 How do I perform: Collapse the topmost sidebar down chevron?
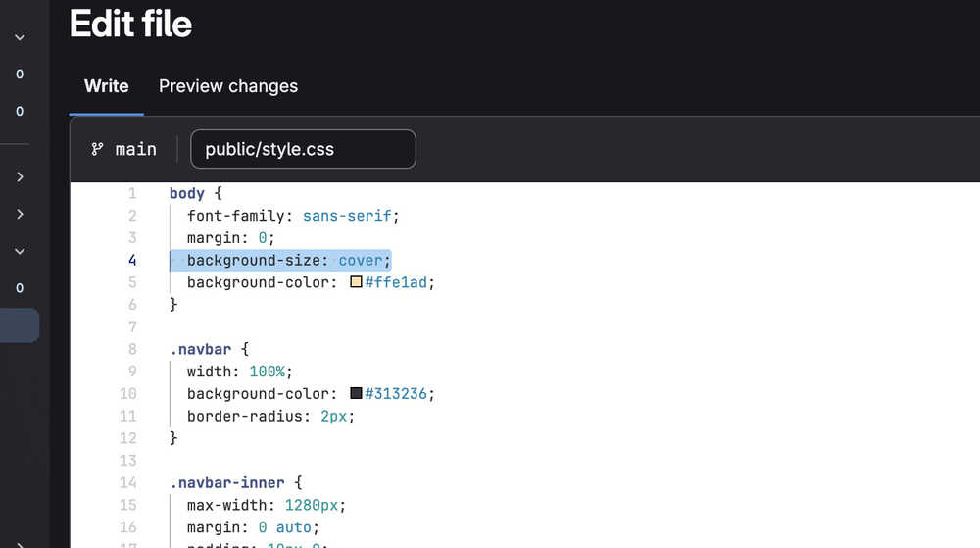tap(20, 37)
